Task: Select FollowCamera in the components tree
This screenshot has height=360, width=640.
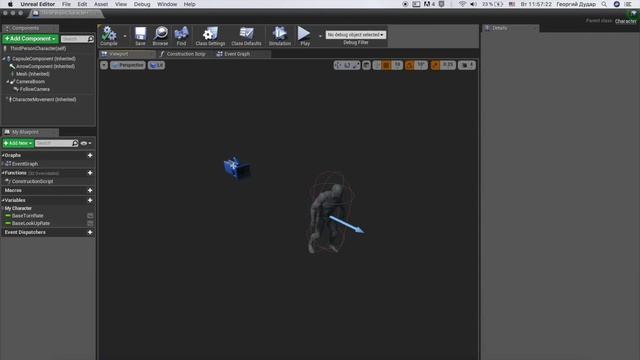Action: pyautogui.click(x=35, y=89)
